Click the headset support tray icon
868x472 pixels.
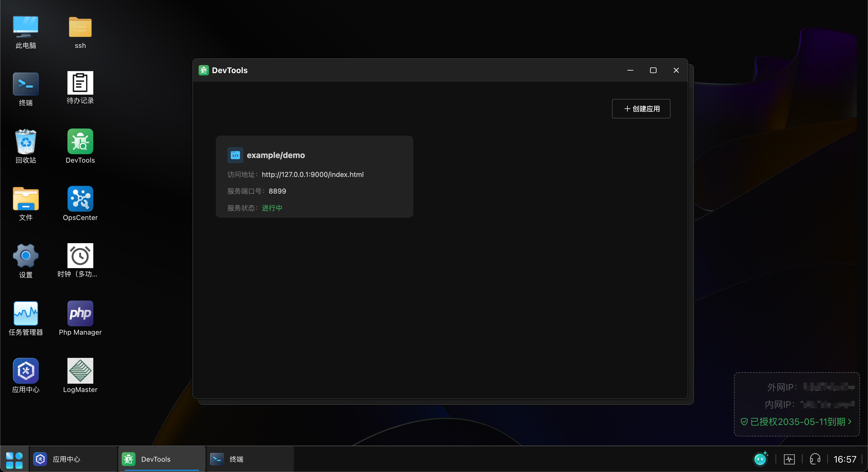pyautogui.click(x=815, y=459)
